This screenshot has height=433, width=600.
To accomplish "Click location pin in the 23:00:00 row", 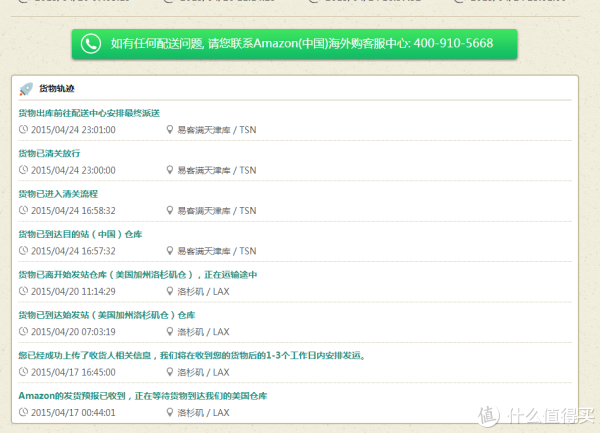I will pyautogui.click(x=170, y=170).
